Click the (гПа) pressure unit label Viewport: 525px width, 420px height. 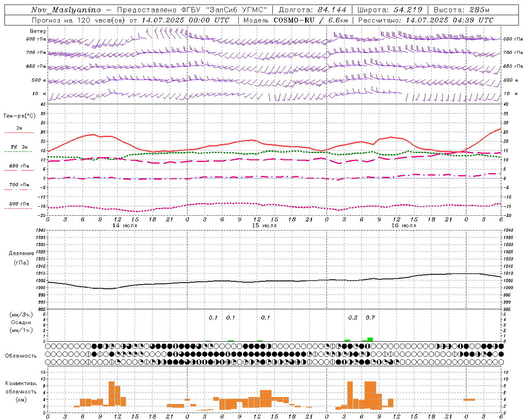[21, 263]
